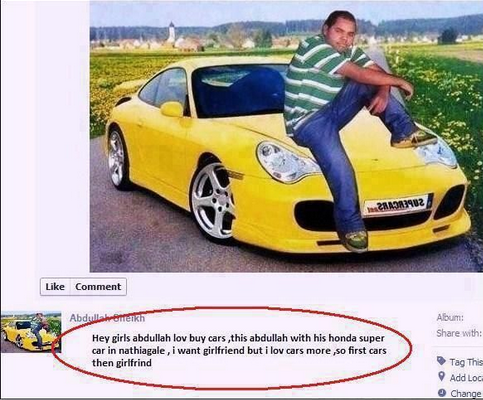Click the yellow side mirror on the car
The height and width of the screenshot is (400, 483).
point(172,109)
